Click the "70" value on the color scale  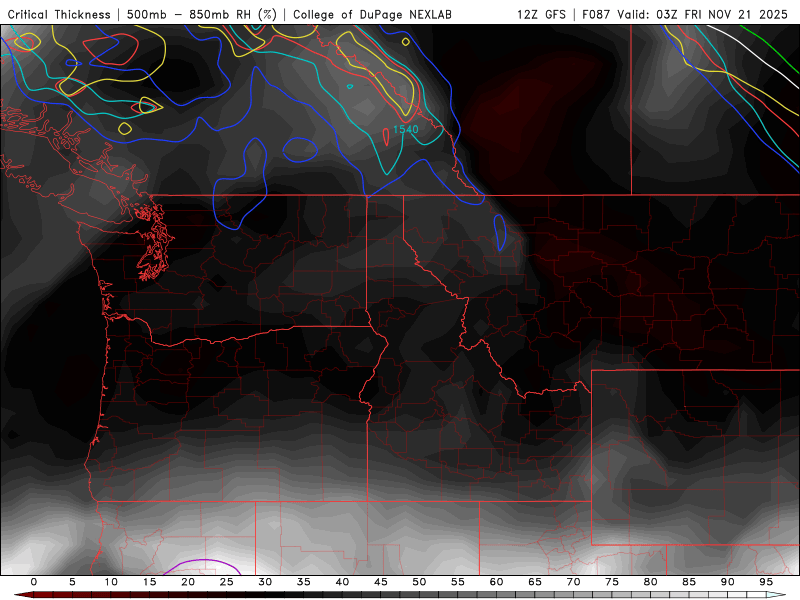(573, 582)
